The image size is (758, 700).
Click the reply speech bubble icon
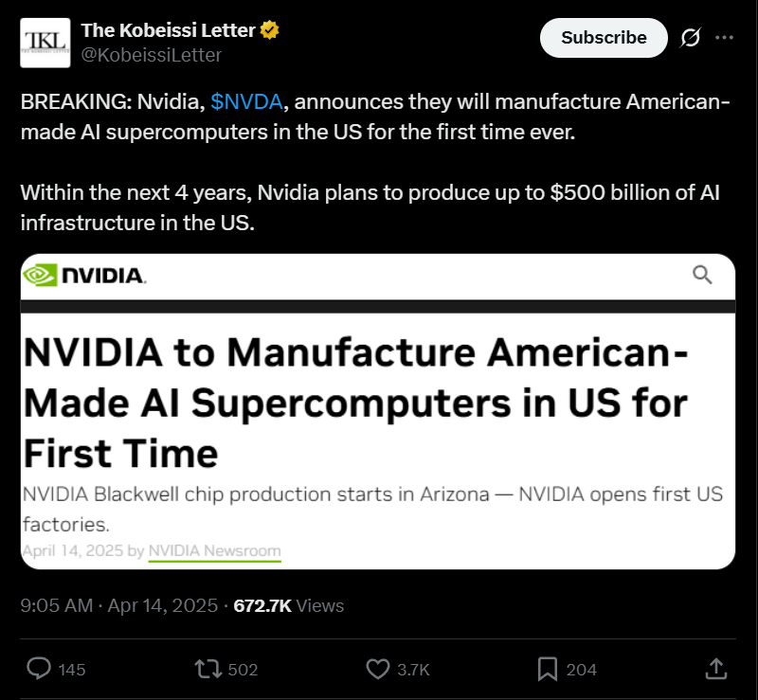click(x=38, y=669)
